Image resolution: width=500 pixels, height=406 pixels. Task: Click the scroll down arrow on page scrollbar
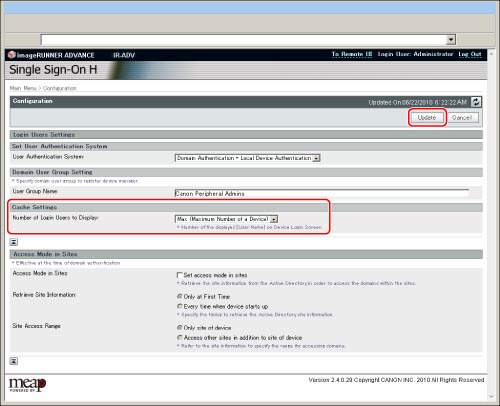(491, 397)
